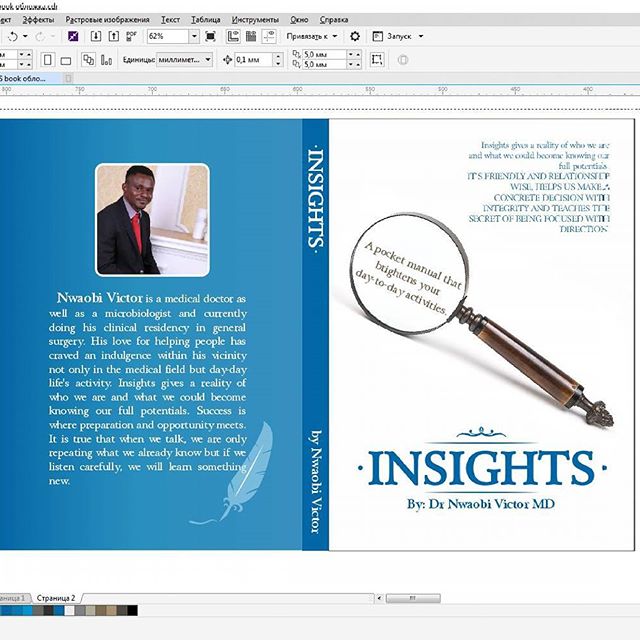Click the icon beside the document tab
640x640 pixels.
pos(69,78)
